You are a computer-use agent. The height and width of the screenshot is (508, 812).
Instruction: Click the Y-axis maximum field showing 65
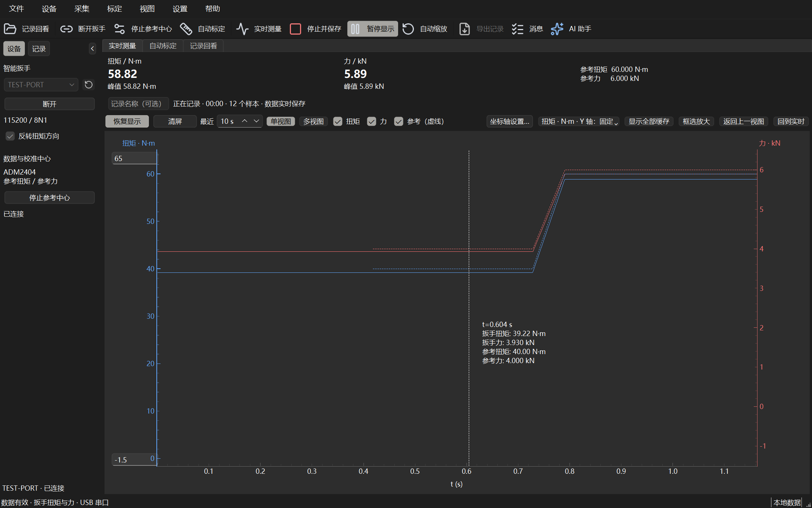tap(134, 158)
